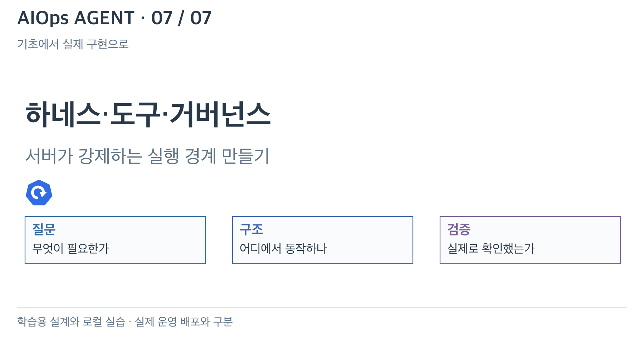Click the purple 검증 card heading
Viewport: 644px width, 338px height.
tap(459, 229)
